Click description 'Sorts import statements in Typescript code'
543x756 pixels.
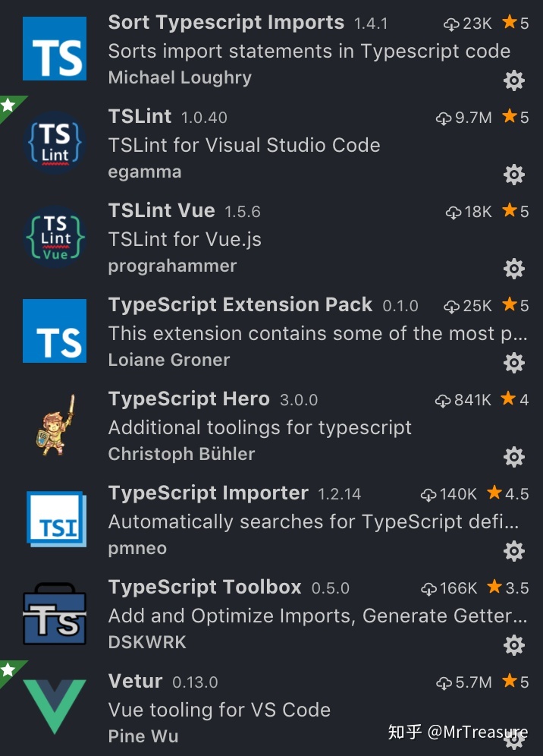[x=309, y=51]
